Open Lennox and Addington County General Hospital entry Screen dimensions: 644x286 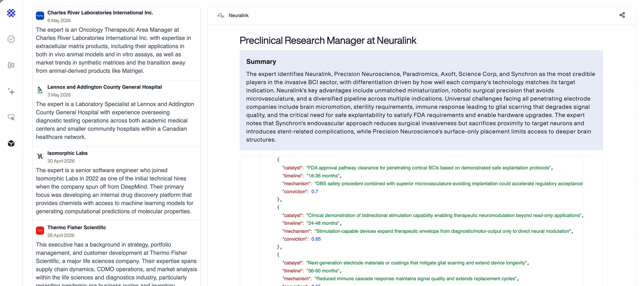117,113
